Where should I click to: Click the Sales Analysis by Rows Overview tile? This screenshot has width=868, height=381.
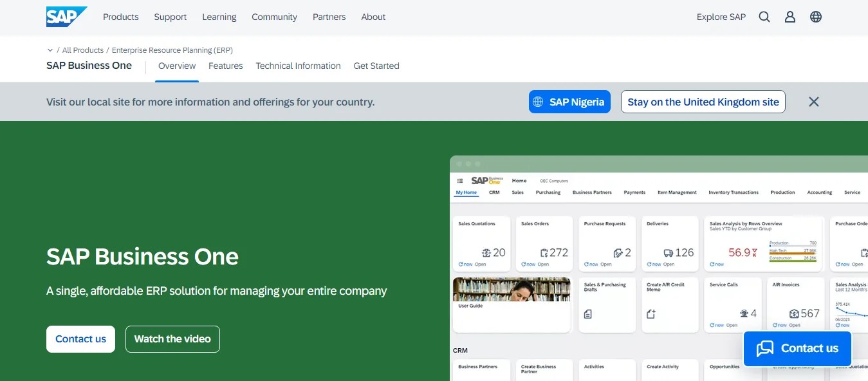click(x=764, y=245)
